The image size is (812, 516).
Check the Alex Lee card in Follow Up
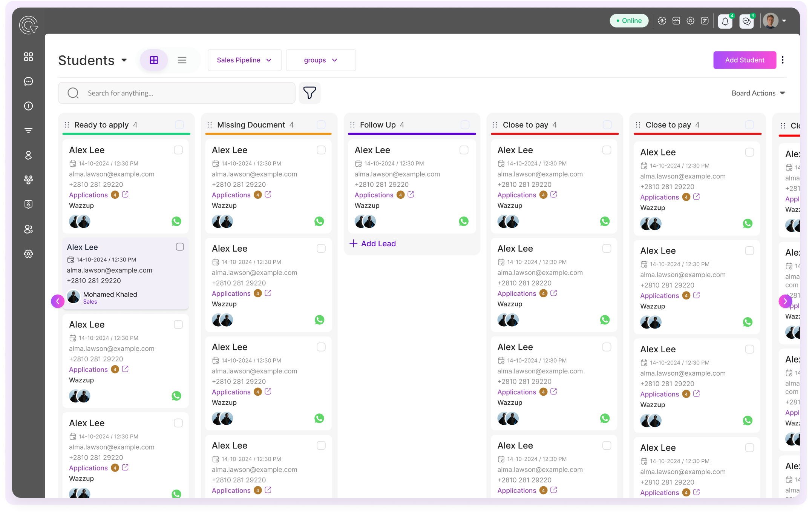tap(464, 150)
